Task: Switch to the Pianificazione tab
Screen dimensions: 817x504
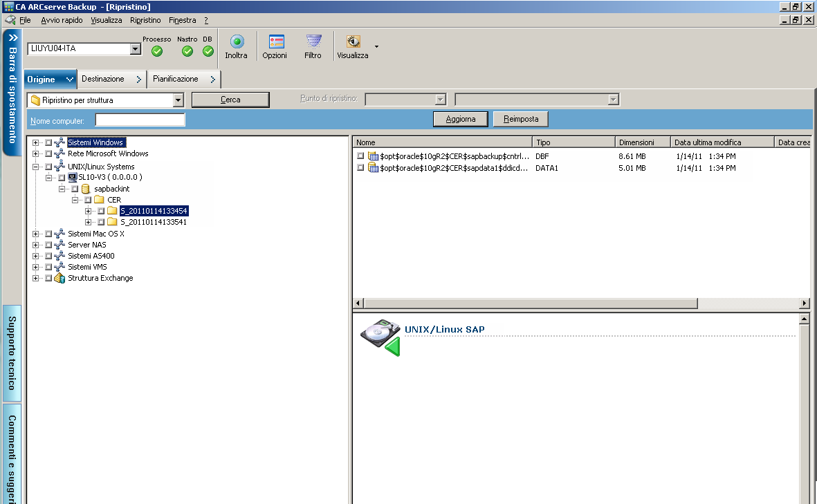Action: pos(185,79)
